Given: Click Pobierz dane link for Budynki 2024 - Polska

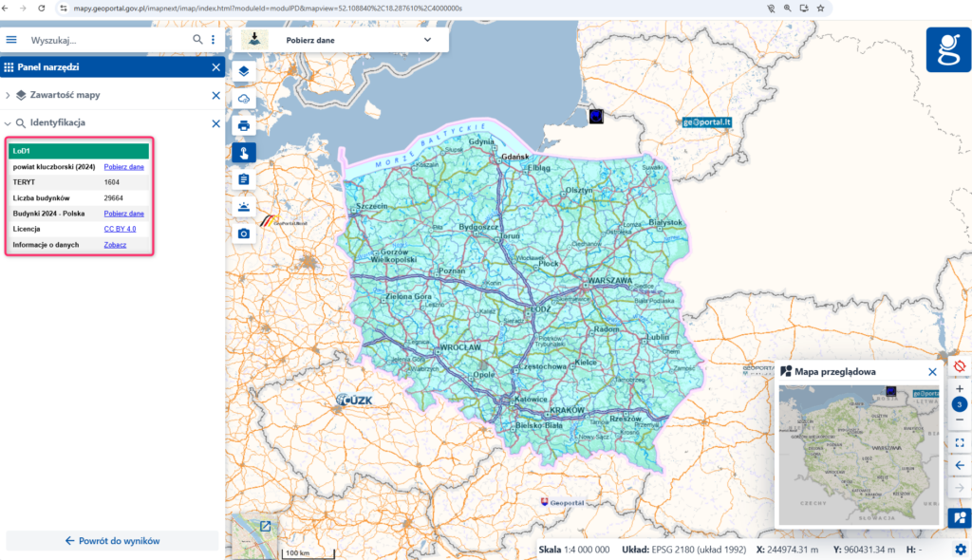Looking at the screenshot, I should [124, 214].
